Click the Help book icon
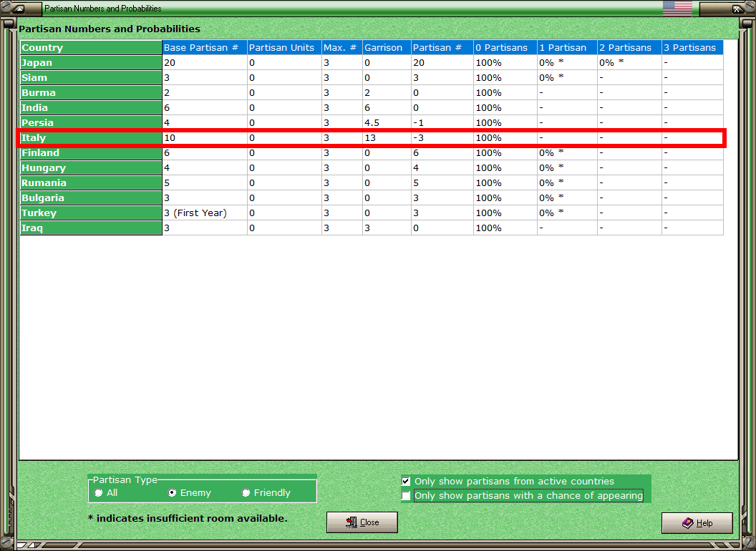Image resolution: width=756 pixels, height=551 pixels. click(x=687, y=522)
